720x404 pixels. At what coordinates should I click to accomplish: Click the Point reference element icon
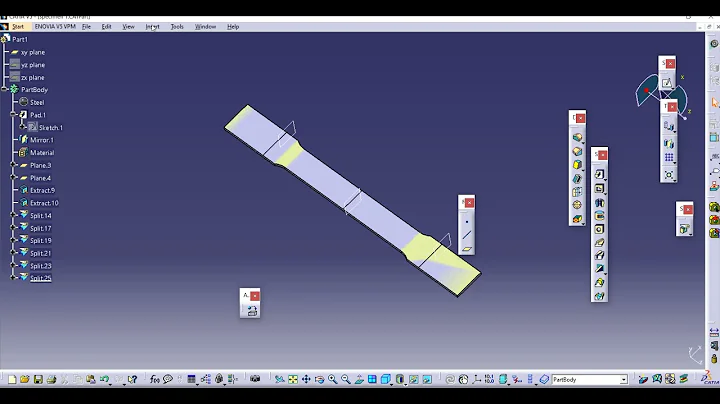(x=467, y=222)
